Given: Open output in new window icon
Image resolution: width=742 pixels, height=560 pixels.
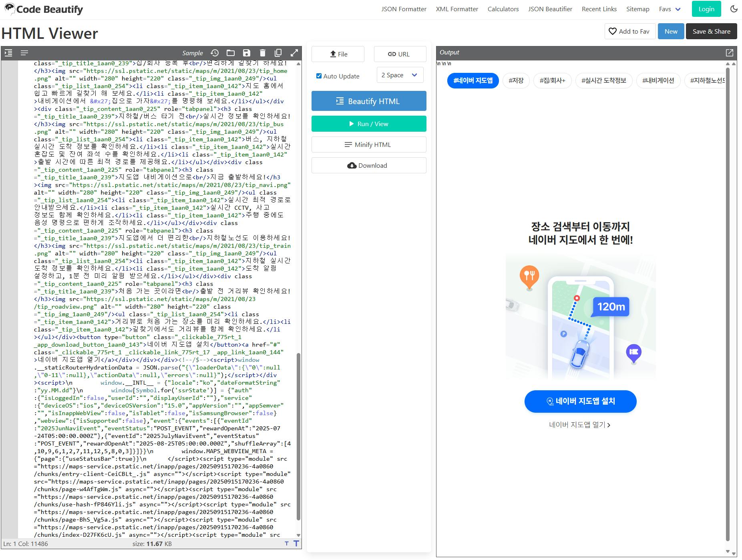Looking at the screenshot, I should [730, 52].
